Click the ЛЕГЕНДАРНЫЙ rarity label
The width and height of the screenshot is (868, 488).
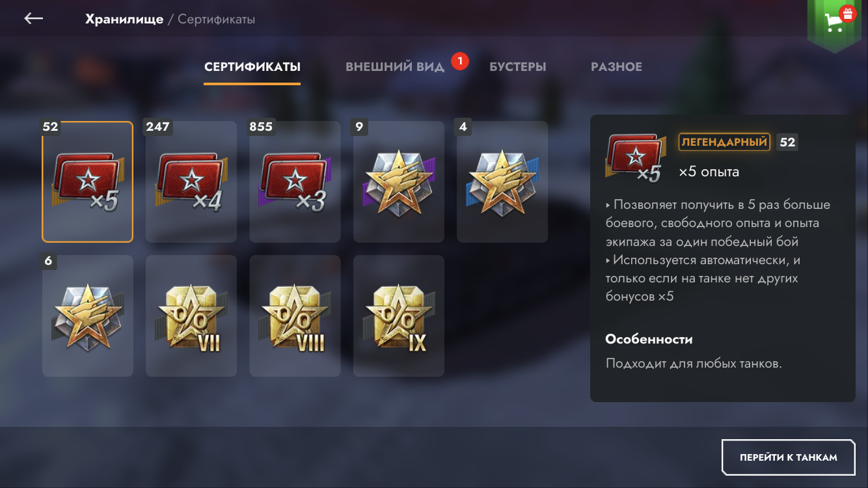pyautogui.click(x=724, y=142)
